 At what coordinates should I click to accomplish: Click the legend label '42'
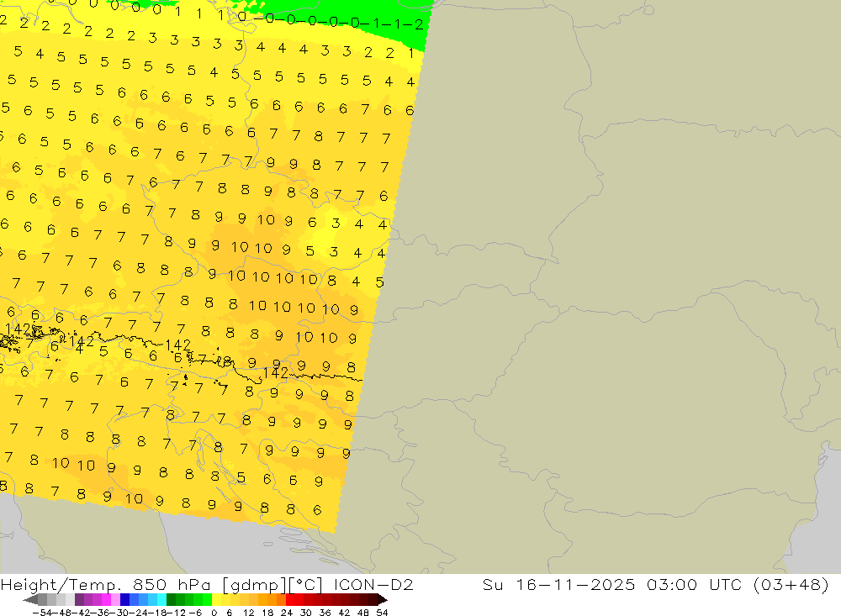pos(344,613)
